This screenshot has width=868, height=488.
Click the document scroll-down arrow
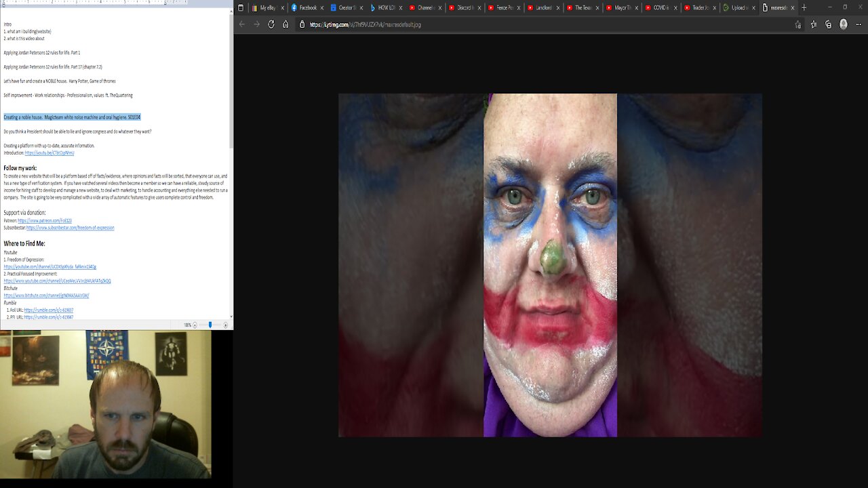pos(231,317)
